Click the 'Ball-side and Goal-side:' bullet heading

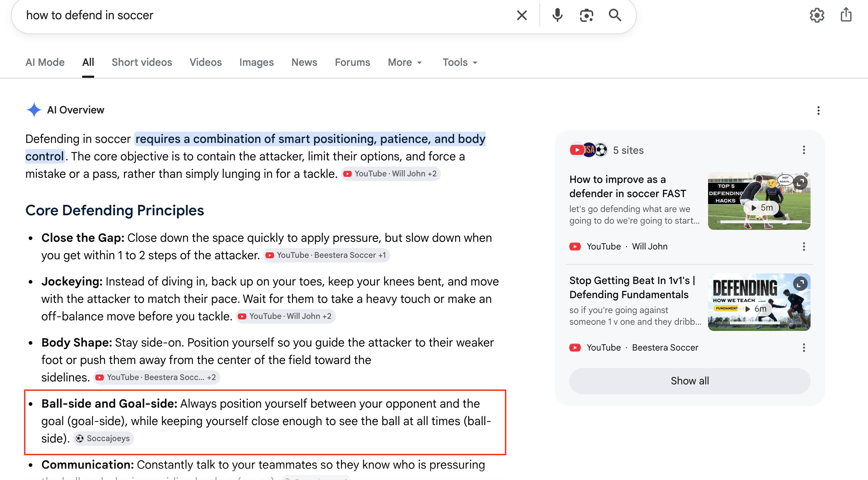click(x=109, y=404)
